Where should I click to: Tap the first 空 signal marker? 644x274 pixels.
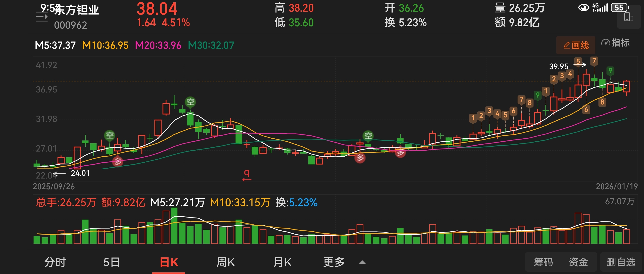pos(109,135)
